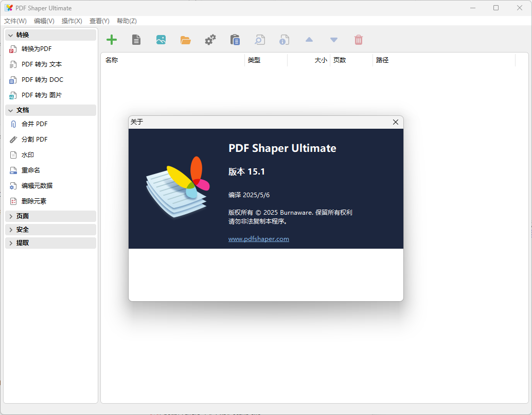Viewport: 532px width, 415px height.
Task: Open the 帮助(Z) menu
Action: 127,21
